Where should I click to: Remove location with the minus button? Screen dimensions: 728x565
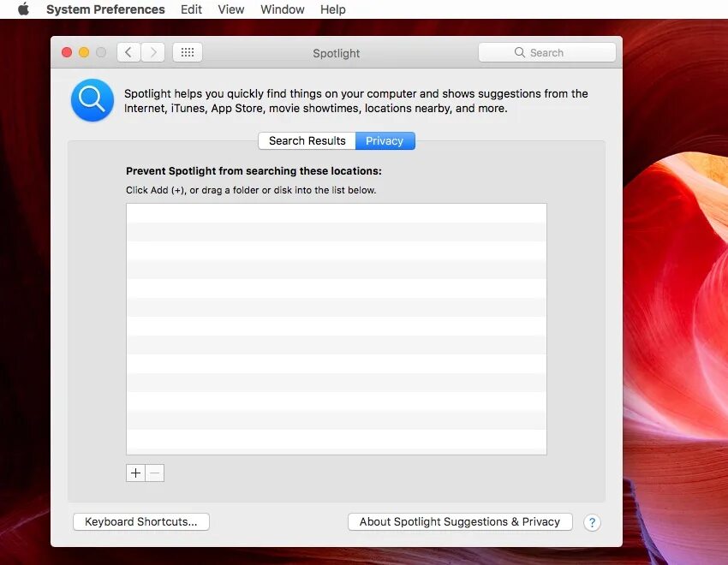[x=155, y=473]
